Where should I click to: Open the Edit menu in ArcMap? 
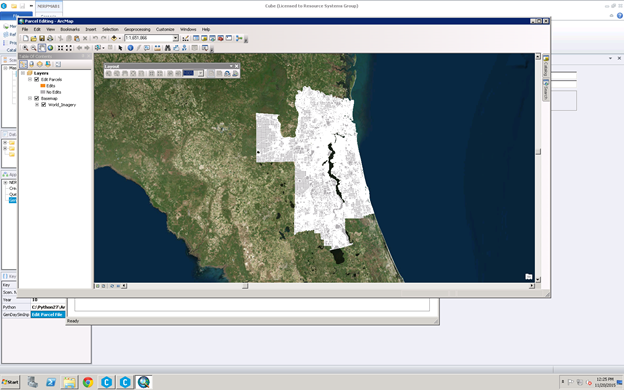[x=37, y=29]
